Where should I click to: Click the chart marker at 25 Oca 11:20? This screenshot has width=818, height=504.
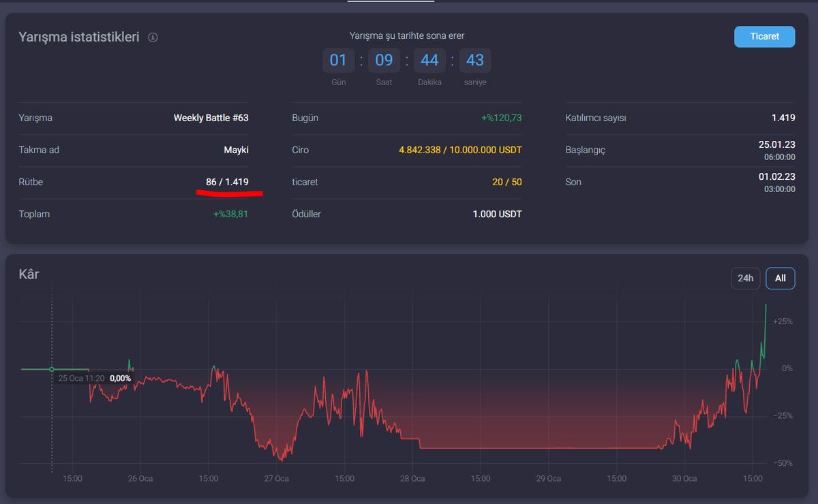[x=52, y=369]
